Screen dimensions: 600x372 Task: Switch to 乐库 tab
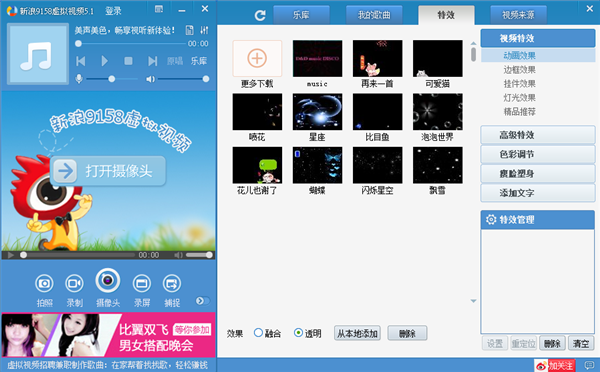[x=301, y=15]
